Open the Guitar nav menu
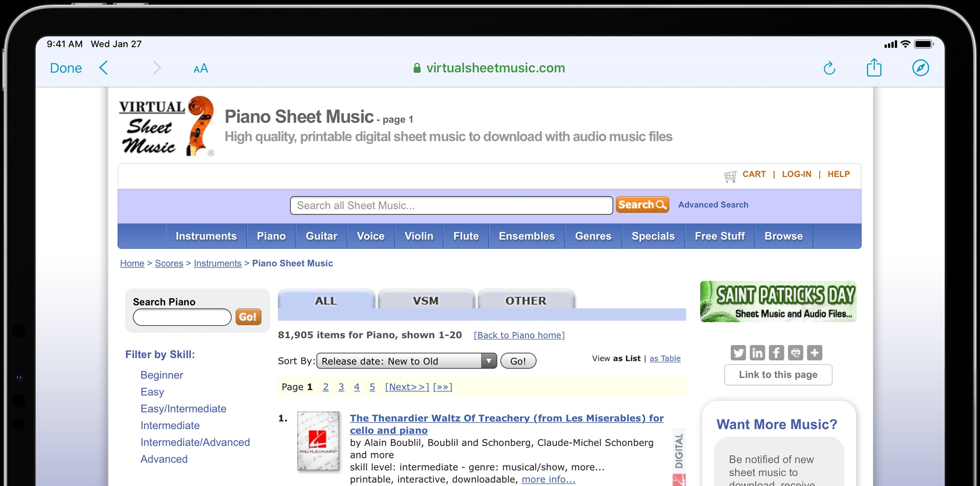980x486 pixels. point(321,236)
